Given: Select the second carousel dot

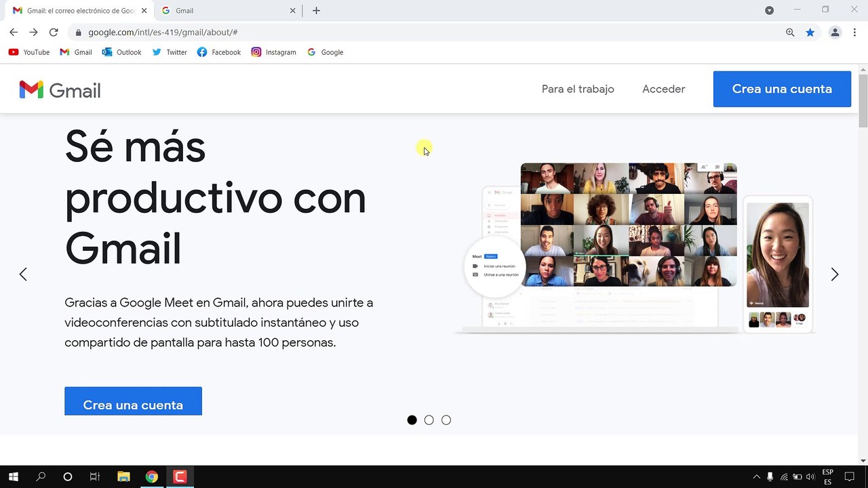Looking at the screenshot, I should click(429, 420).
